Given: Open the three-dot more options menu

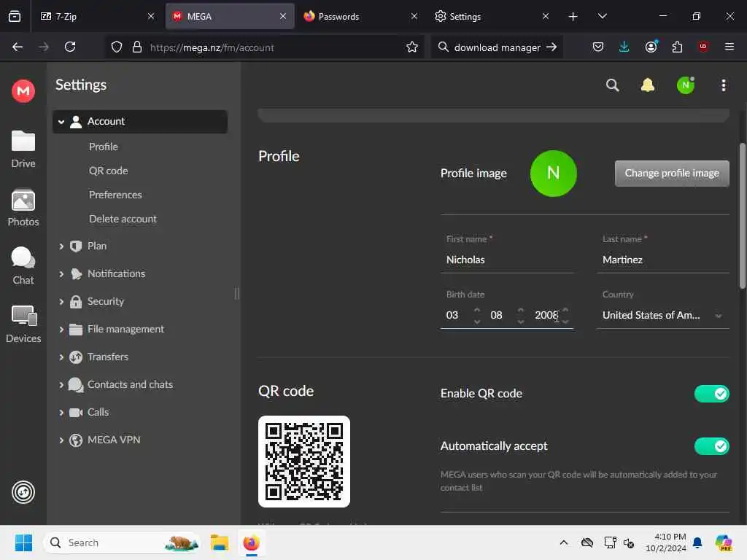Looking at the screenshot, I should point(724,86).
